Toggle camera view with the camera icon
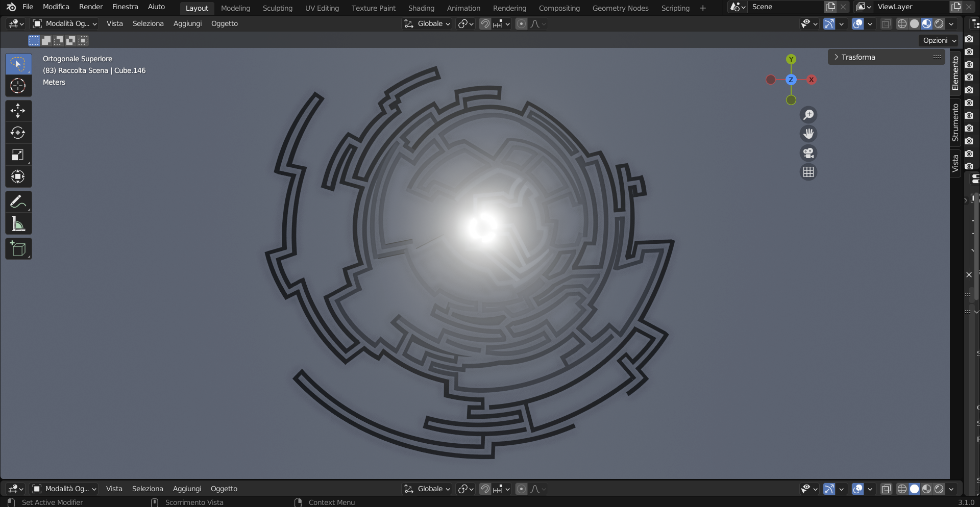Viewport: 980px width, 507px height. click(x=808, y=153)
